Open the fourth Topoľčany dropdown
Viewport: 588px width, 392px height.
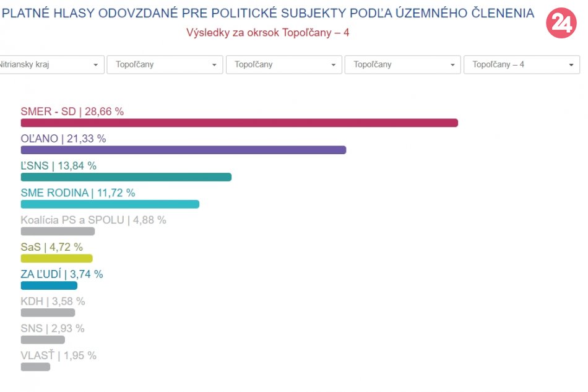click(402, 64)
